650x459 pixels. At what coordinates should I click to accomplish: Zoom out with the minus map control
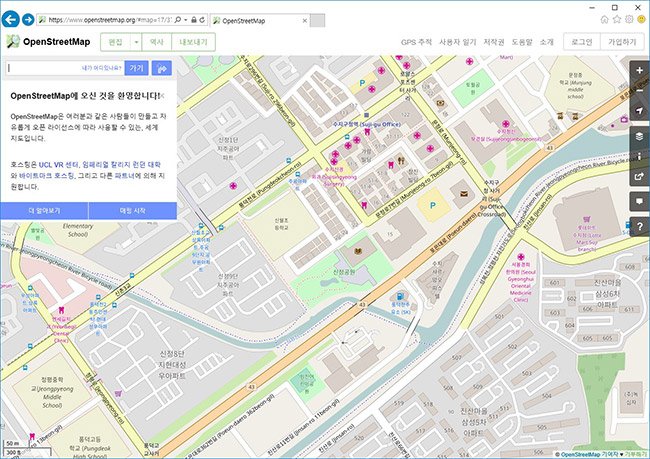(x=639, y=91)
